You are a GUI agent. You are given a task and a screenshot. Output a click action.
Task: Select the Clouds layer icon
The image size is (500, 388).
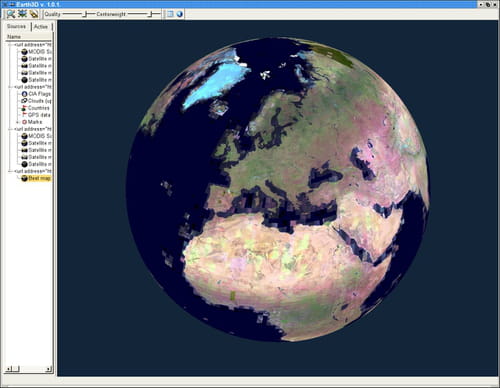click(24, 101)
